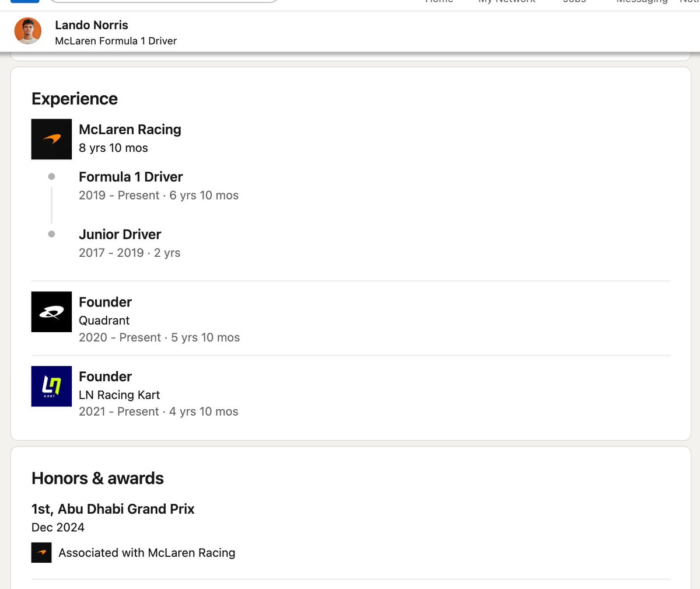The height and width of the screenshot is (589, 700).
Task: Click the 2017 - 2019 · 2 yrs dates
Action: click(x=129, y=253)
